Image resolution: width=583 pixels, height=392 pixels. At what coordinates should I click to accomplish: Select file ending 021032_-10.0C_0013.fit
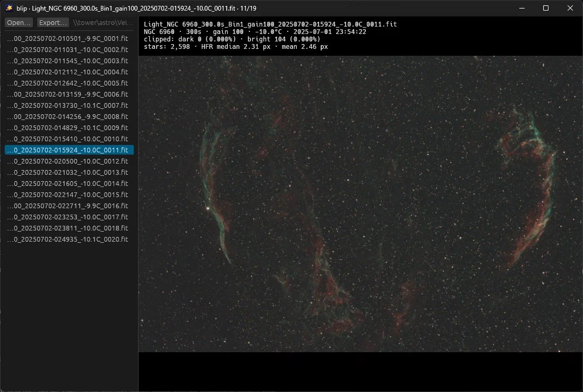click(69, 172)
